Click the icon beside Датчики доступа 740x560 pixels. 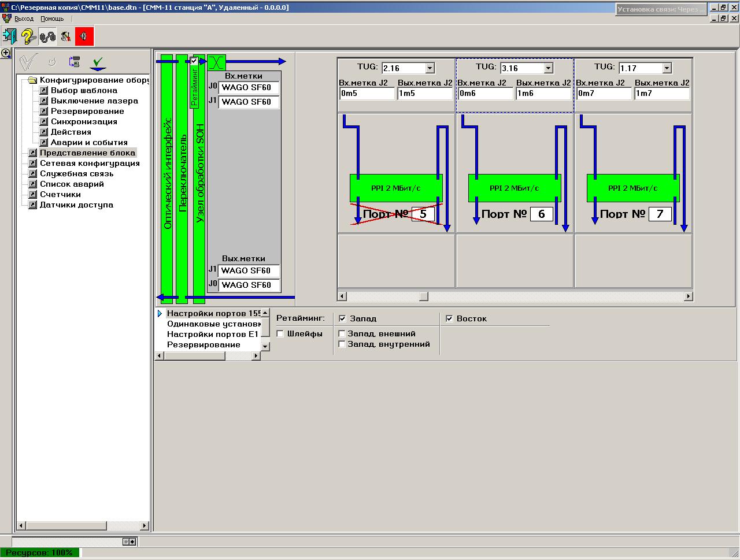[32, 205]
